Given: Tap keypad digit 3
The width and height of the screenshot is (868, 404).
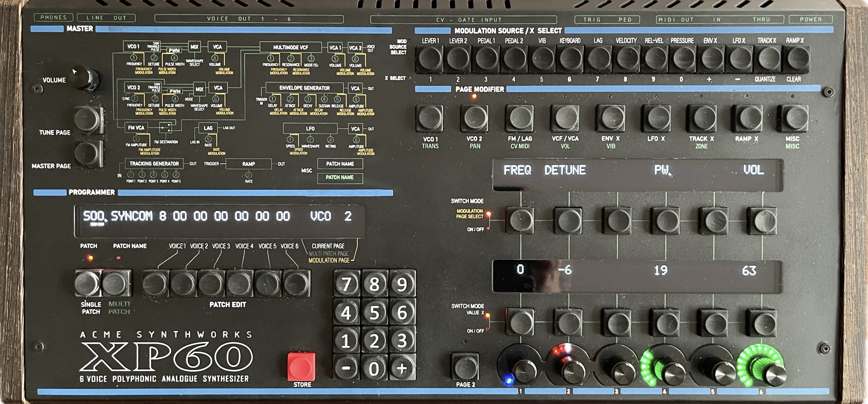Looking at the screenshot, I should pos(402,340).
